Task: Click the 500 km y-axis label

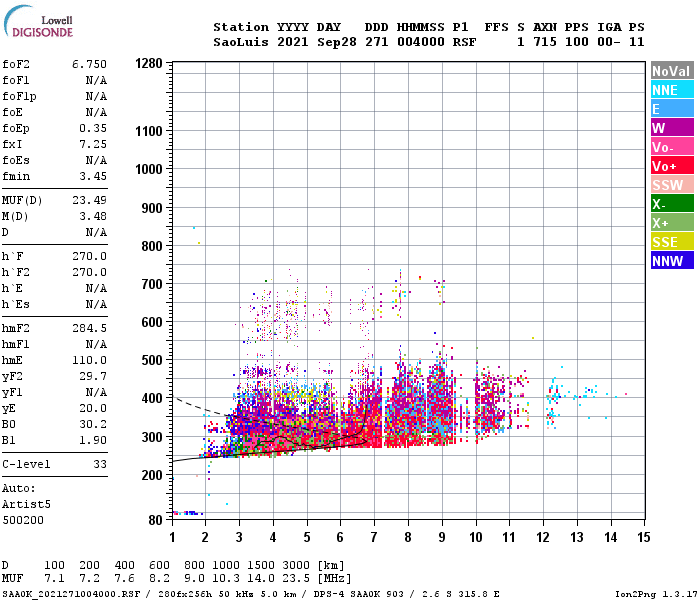Action: click(x=152, y=360)
